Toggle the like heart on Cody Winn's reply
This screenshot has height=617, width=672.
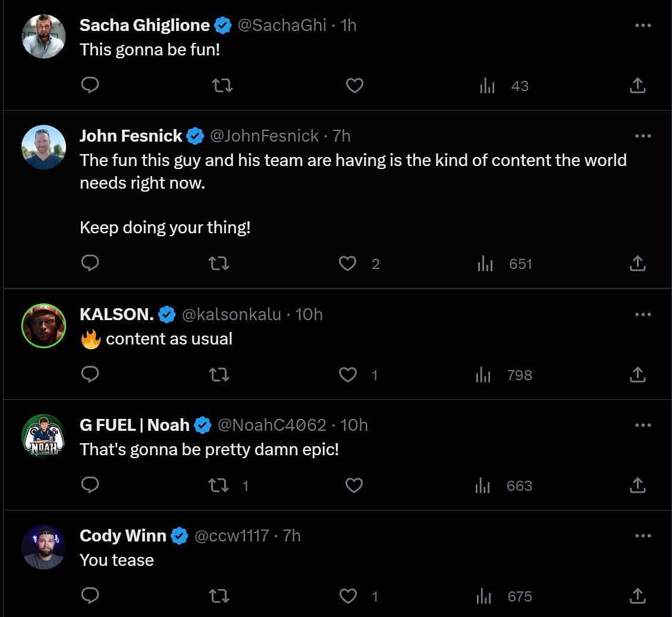348,596
